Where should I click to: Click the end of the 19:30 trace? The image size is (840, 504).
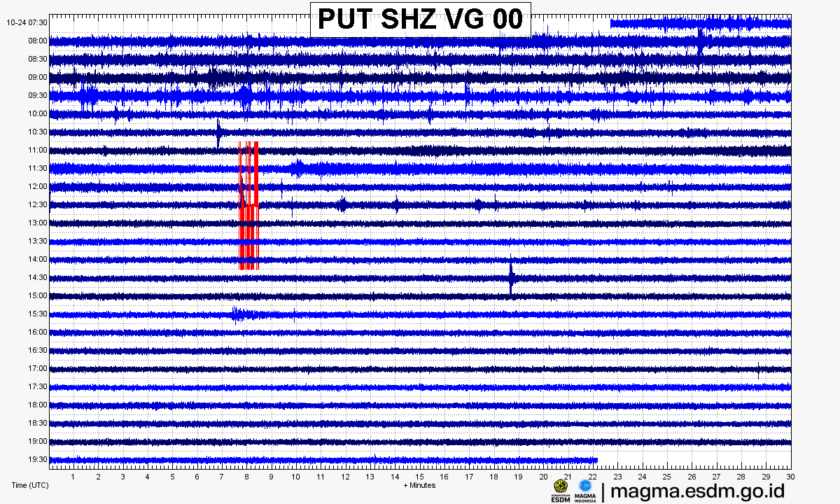(596, 460)
